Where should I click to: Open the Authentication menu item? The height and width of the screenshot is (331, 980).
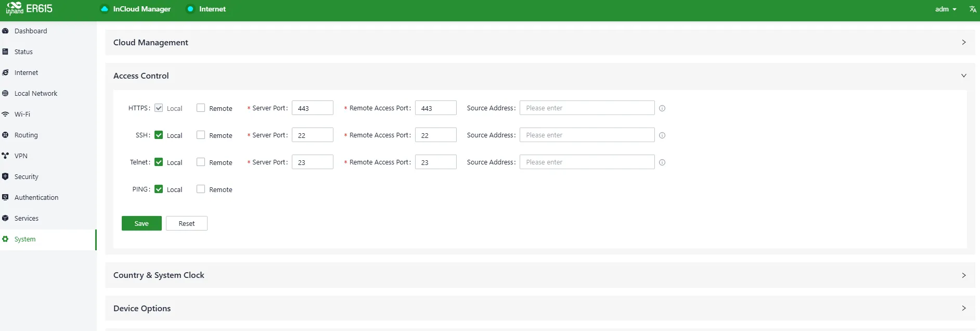pos(48,197)
